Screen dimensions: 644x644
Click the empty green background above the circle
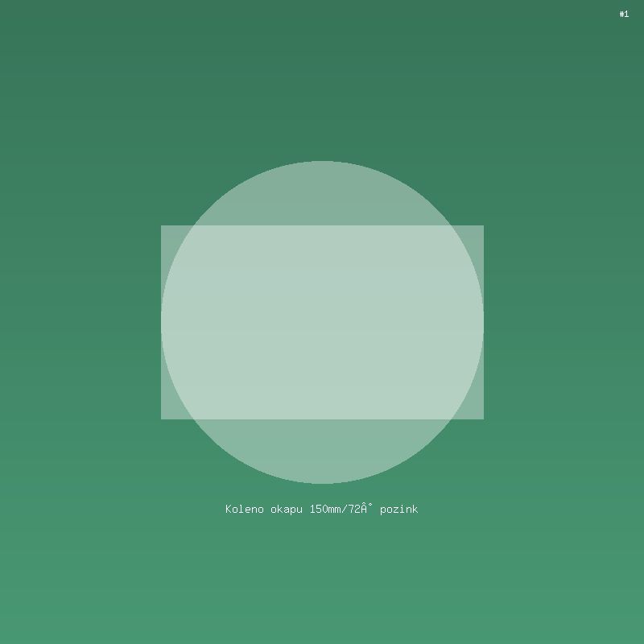pyautogui.click(x=322, y=80)
